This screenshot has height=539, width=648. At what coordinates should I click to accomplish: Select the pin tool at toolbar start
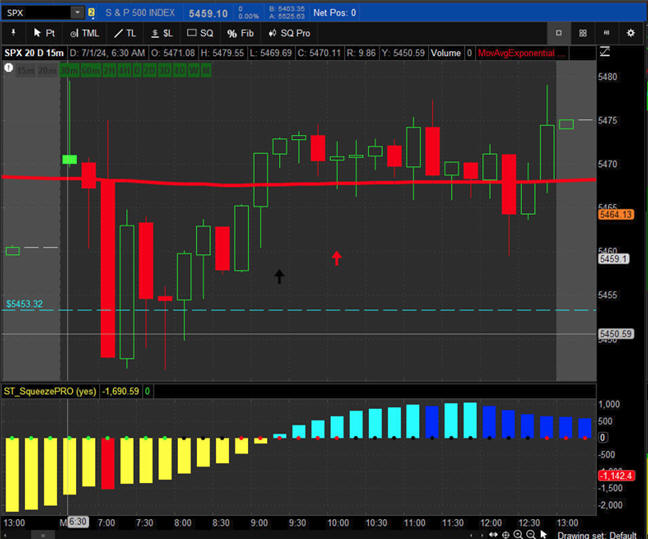click(x=11, y=33)
